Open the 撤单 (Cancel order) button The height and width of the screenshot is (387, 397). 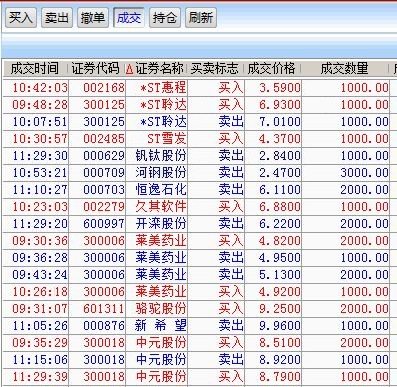(93, 18)
